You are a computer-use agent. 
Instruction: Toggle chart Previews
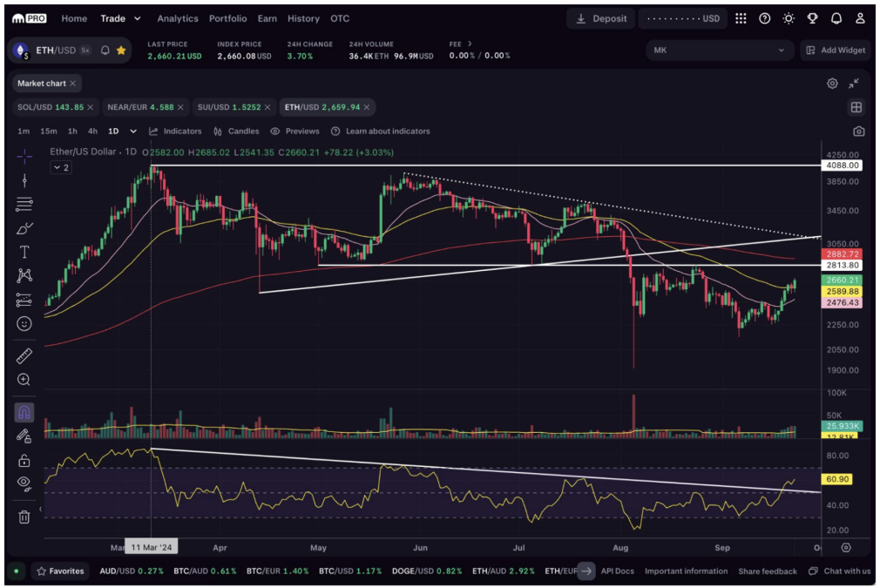pos(294,132)
